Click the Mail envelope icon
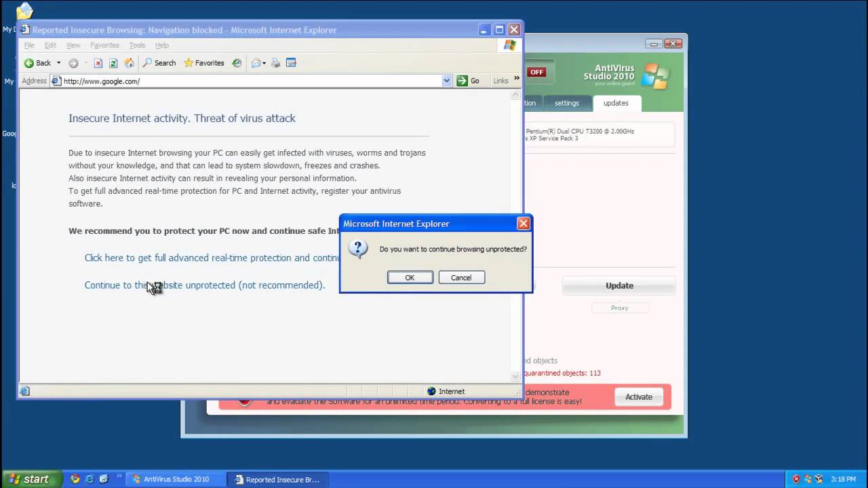868x488 pixels. (x=256, y=63)
